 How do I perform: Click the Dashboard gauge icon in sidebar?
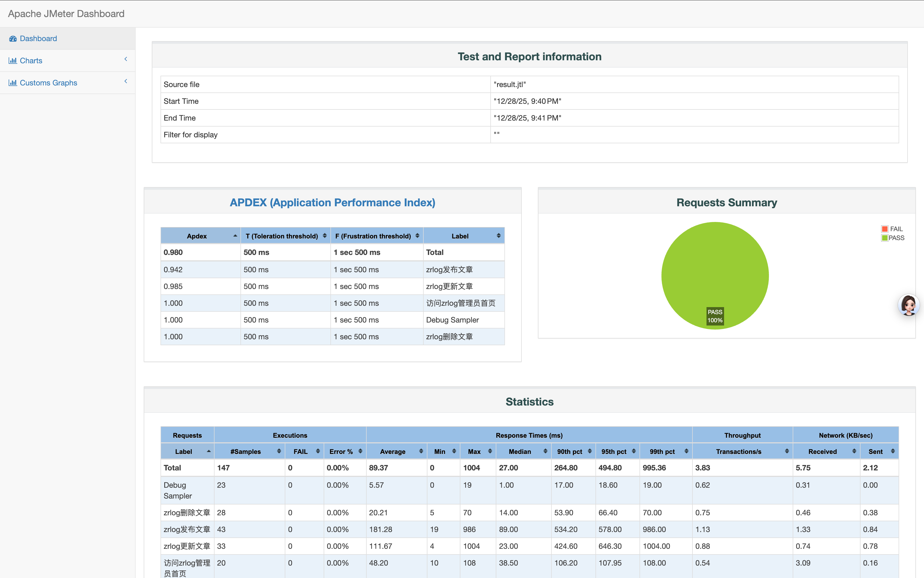(13, 39)
